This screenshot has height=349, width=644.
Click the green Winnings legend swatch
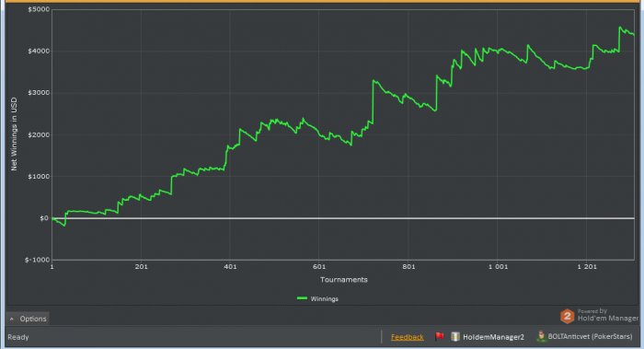pos(302,298)
